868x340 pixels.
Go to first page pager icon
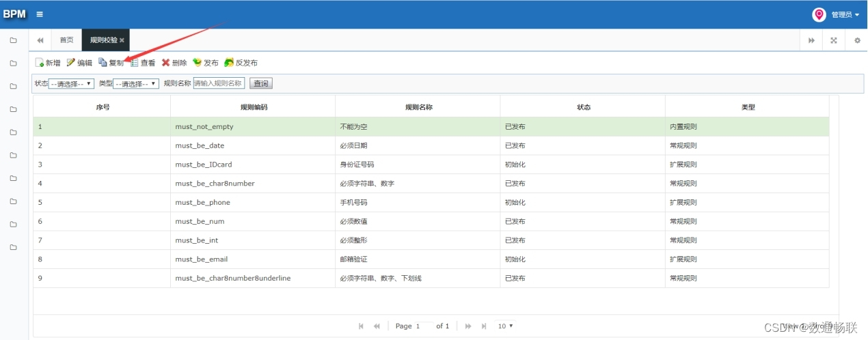[362, 326]
